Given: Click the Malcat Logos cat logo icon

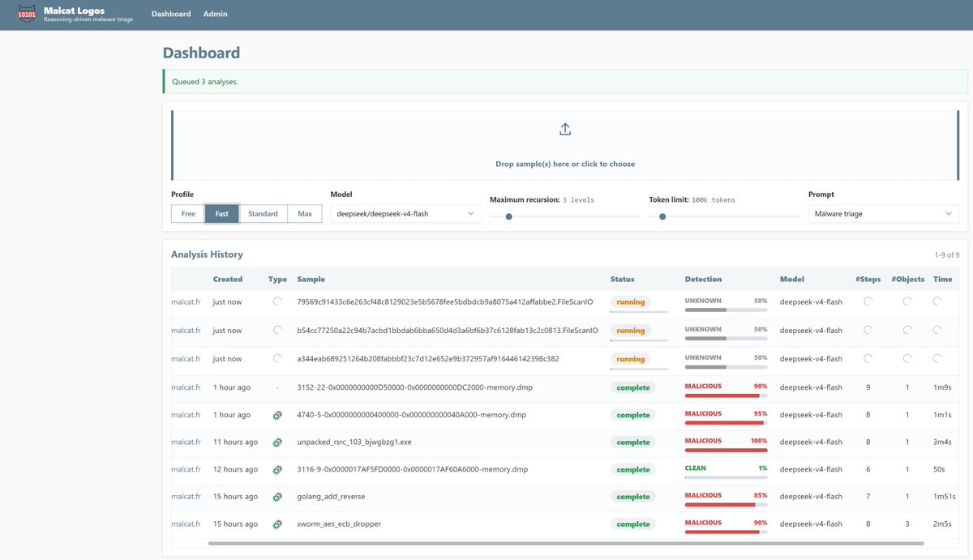Looking at the screenshot, I should pyautogui.click(x=27, y=15).
